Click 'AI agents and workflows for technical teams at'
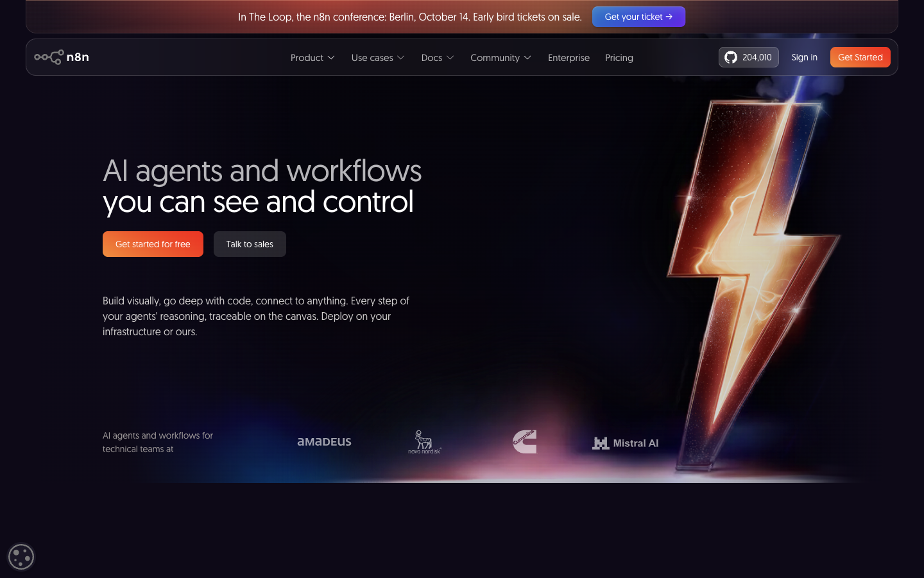 (x=158, y=442)
